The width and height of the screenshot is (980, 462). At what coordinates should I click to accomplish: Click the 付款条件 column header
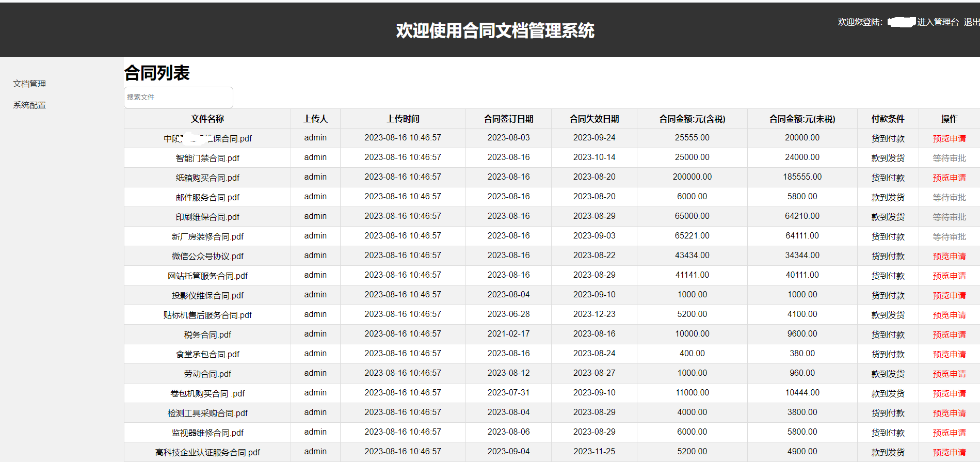pyautogui.click(x=888, y=119)
